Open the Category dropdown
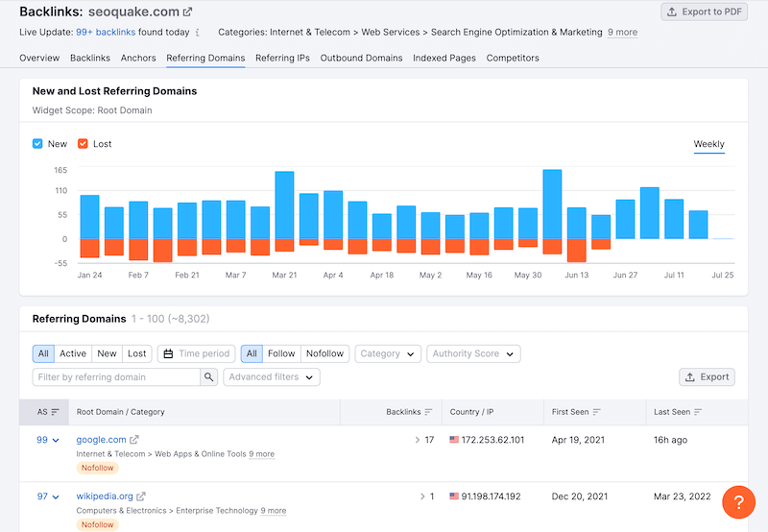Image resolution: width=768 pixels, height=532 pixels. pos(388,353)
